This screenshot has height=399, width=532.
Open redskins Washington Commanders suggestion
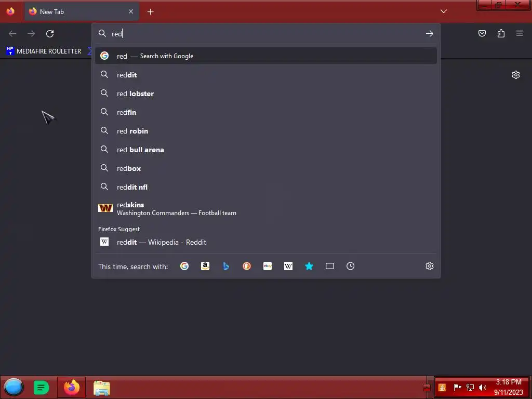point(266,208)
